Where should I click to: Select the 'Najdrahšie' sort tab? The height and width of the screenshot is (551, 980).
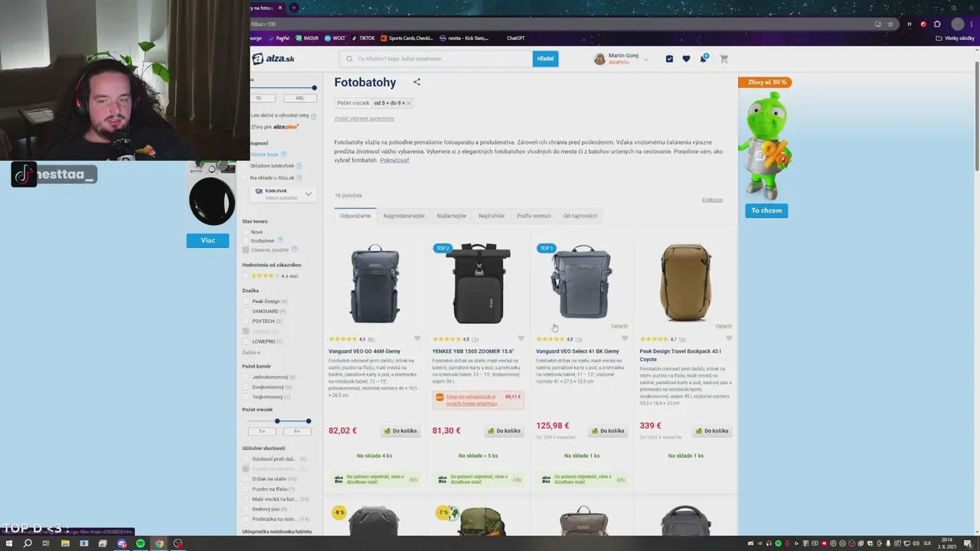point(492,216)
